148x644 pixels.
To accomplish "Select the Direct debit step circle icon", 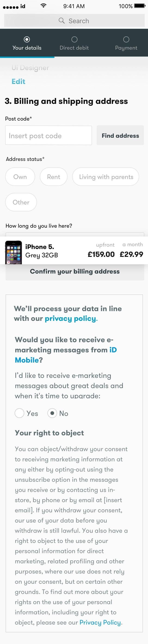I will (x=74, y=39).
